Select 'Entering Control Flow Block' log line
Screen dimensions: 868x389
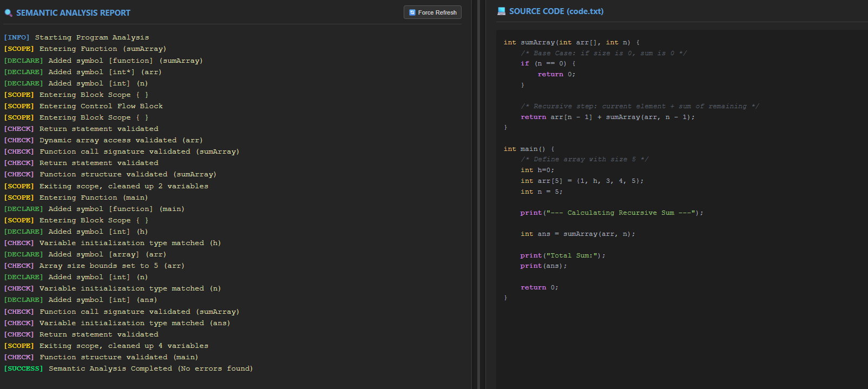pyautogui.click(x=83, y=106)
